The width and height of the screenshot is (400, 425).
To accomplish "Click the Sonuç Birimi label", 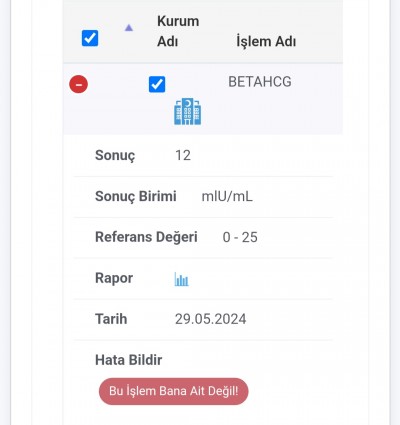I will (136, 196).
